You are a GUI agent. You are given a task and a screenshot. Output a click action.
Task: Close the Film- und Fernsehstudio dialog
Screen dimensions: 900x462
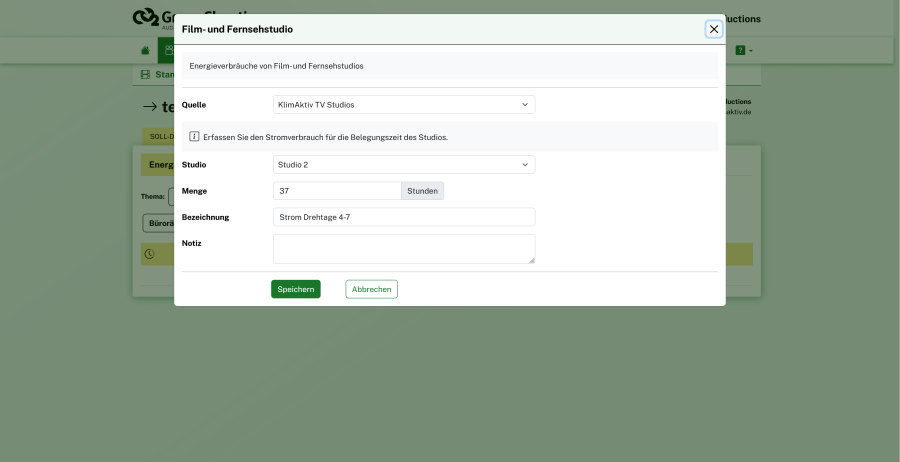tap(714, 29)
